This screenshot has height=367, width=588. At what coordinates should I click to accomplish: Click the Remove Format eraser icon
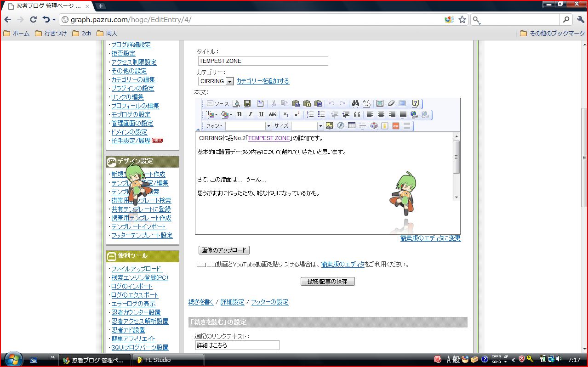tap(391, 104)
